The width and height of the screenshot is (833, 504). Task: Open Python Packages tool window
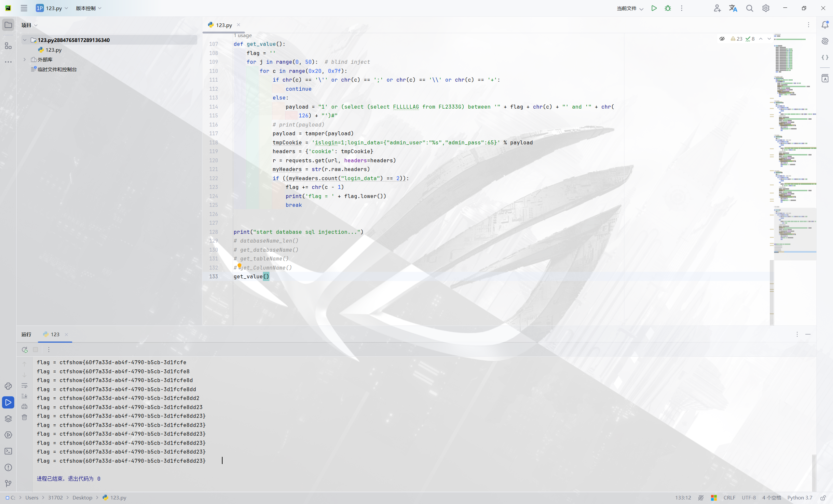pyautogui.click(x=8, y=418)
